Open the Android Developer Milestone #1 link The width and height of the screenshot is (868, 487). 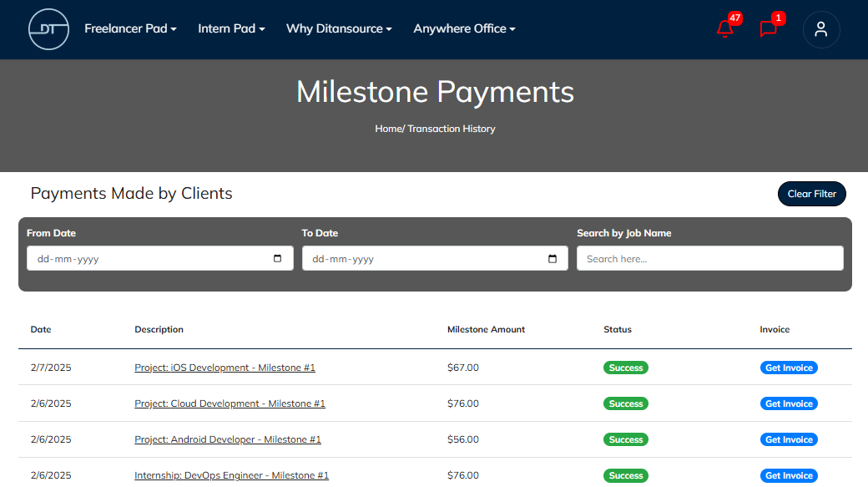pyautogui.click(x=227, y=439)
